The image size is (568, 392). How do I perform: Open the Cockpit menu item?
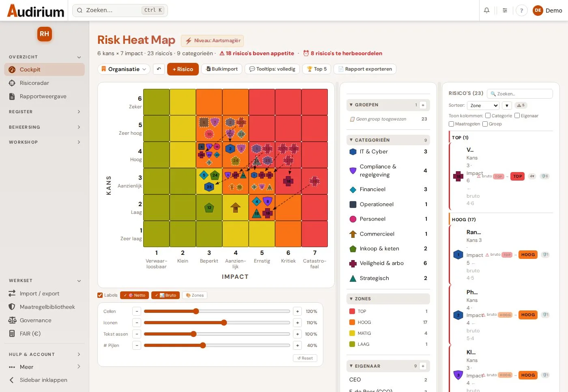point(45,69)
